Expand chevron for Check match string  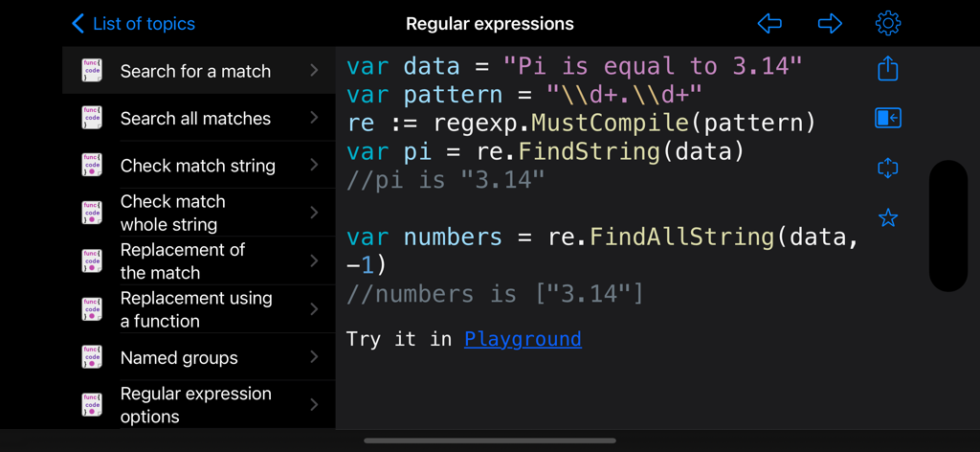click(x=314, y=166)
